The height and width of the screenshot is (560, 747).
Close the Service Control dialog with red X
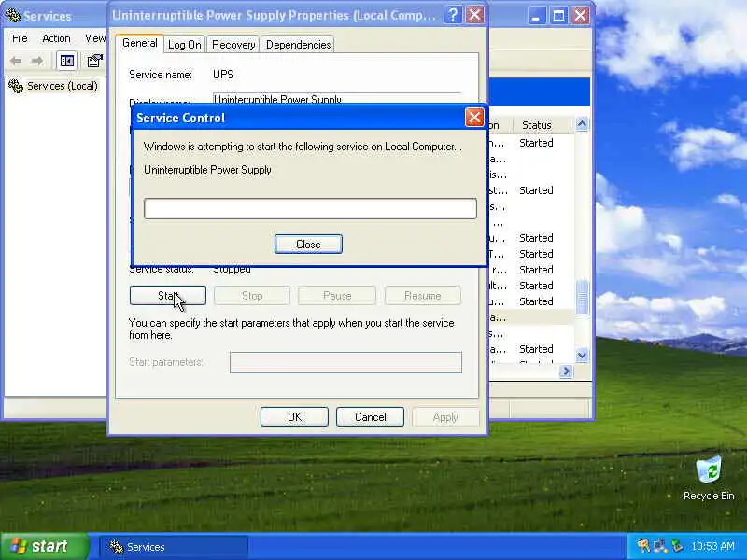(x=474, y=118)
